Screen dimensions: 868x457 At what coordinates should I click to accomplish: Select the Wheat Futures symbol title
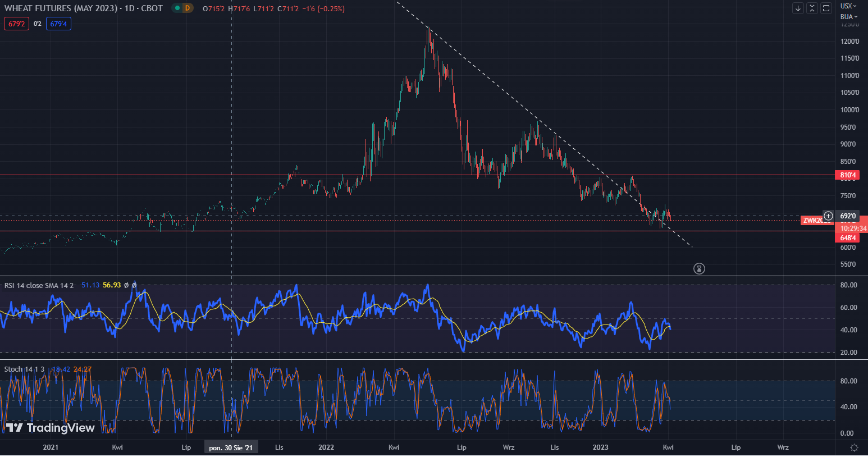pyautogui.click(x=83, y=8)
